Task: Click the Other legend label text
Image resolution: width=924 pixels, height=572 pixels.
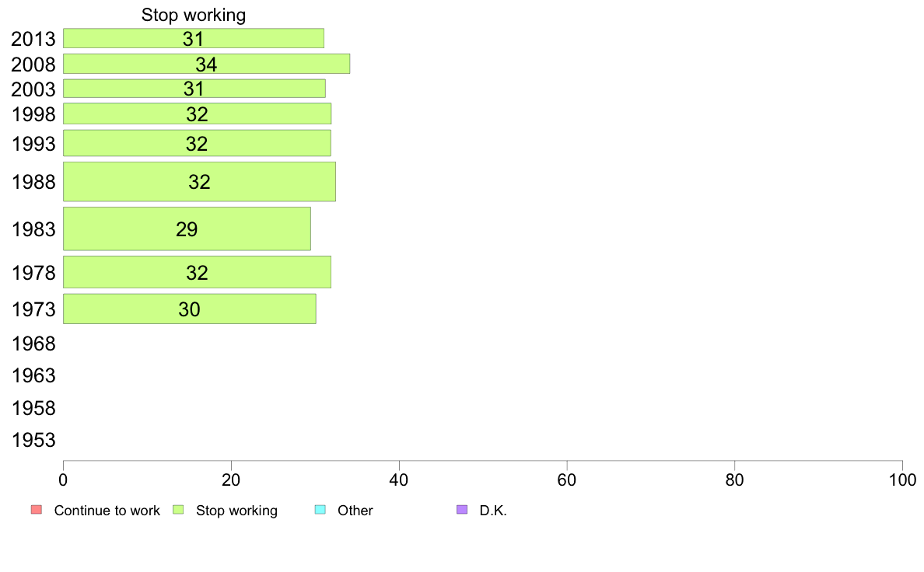Action: click(355, 510)
